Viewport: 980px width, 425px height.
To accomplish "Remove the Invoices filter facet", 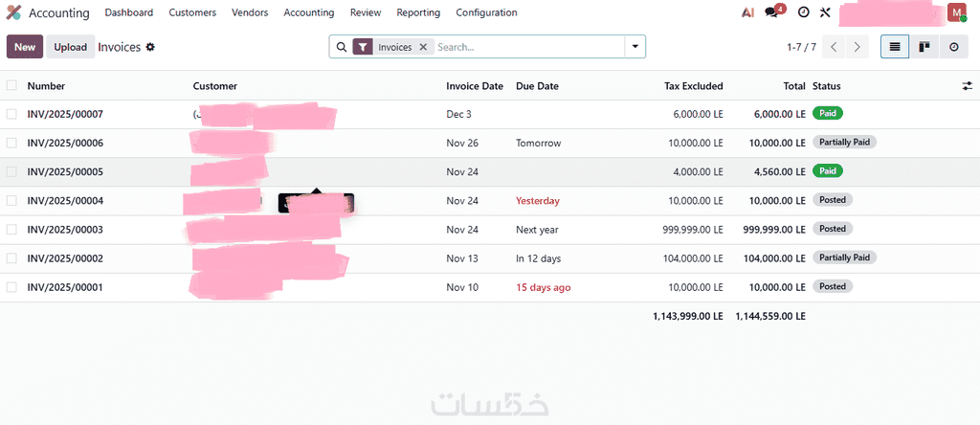I will 423,47.
